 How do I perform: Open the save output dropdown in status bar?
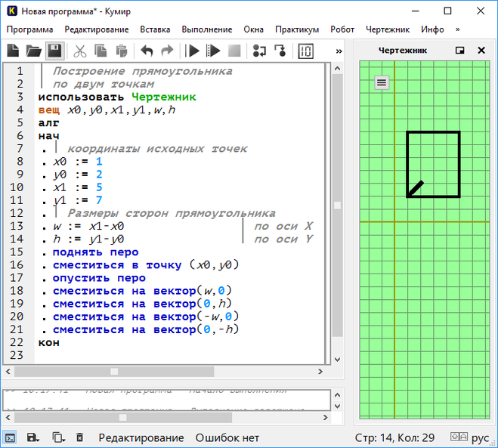(33, 437)
